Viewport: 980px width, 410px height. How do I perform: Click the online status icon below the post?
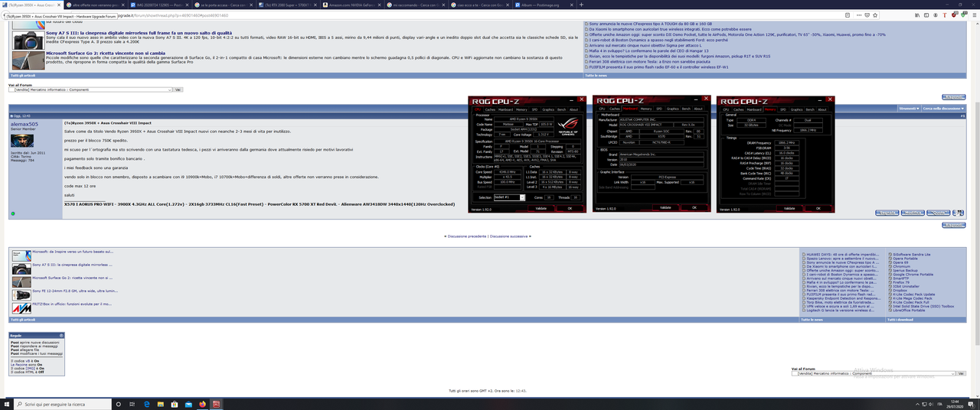pos(13,213)
